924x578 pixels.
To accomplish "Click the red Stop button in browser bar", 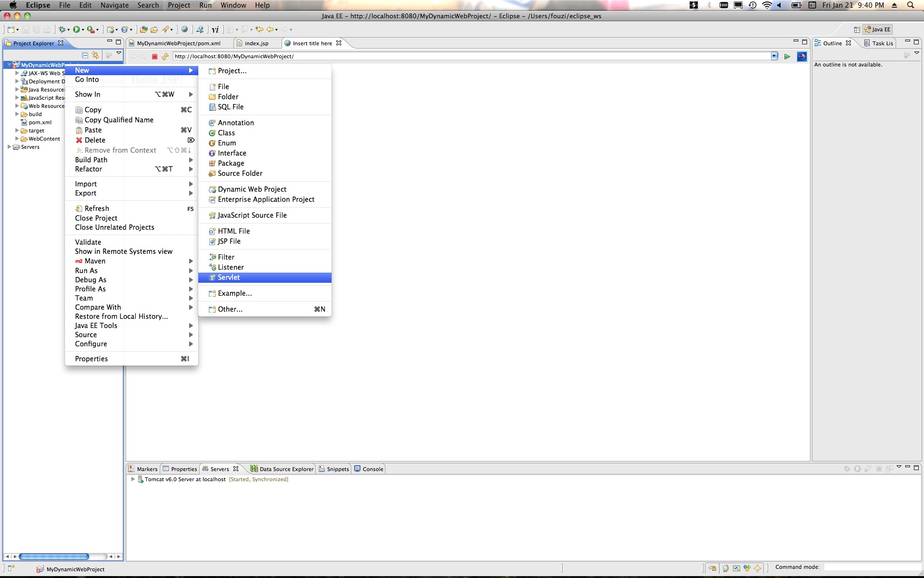I will point(154,56).
